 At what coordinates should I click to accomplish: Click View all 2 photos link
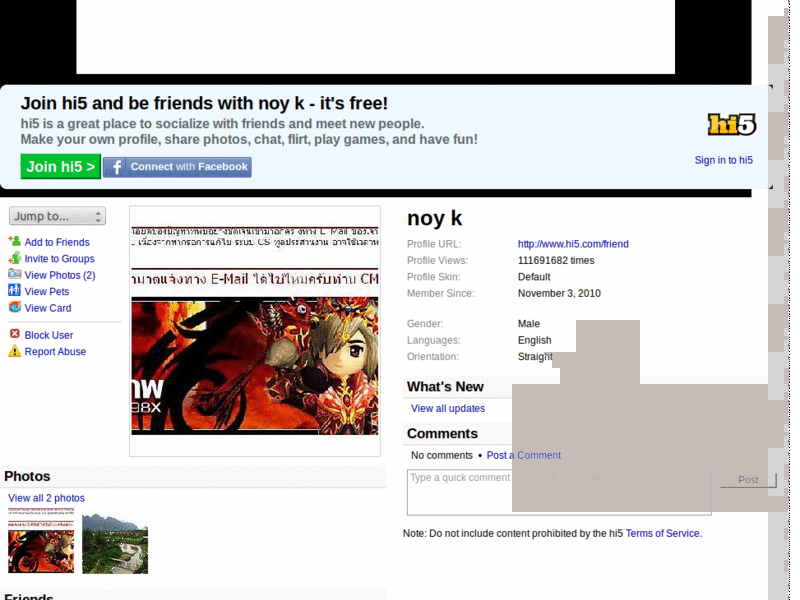46,498
